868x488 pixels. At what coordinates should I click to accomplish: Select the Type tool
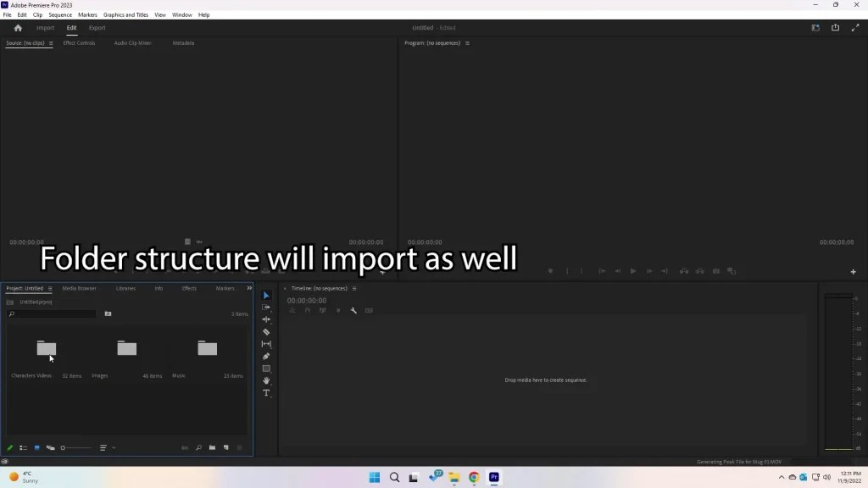coord(265,392)
